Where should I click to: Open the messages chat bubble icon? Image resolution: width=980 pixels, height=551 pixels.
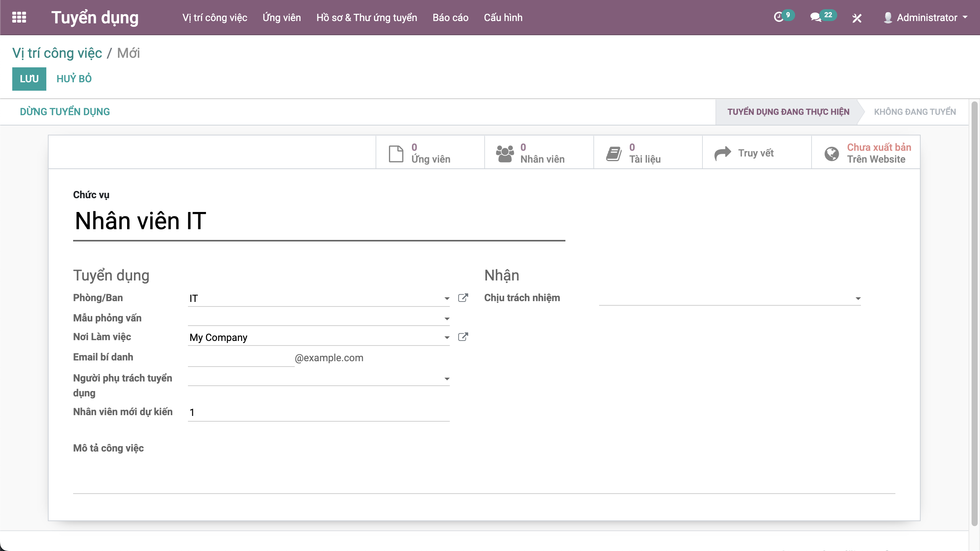pyautogui.click(x=815, y=18)
